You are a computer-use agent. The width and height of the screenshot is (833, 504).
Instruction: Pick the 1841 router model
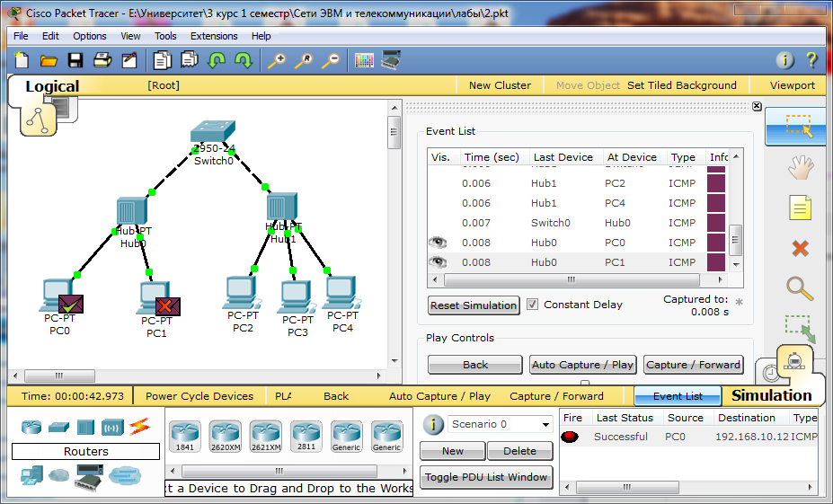click(x=185, y=437)
